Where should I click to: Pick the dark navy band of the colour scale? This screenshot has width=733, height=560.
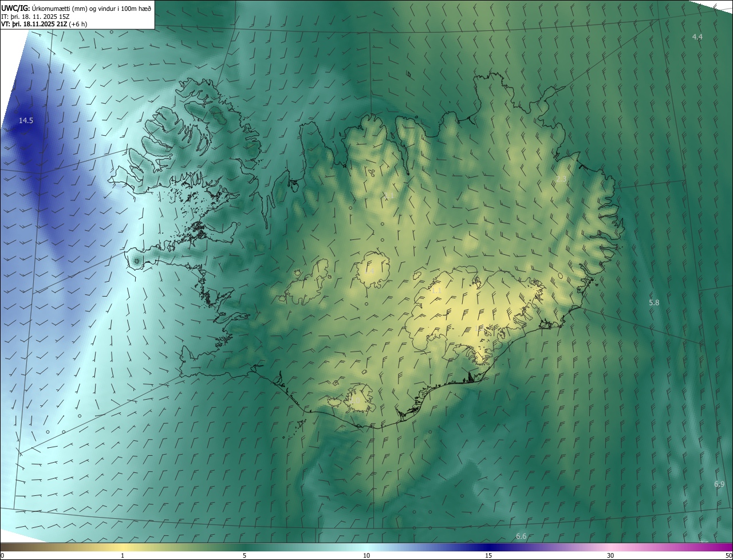(488, 547)
